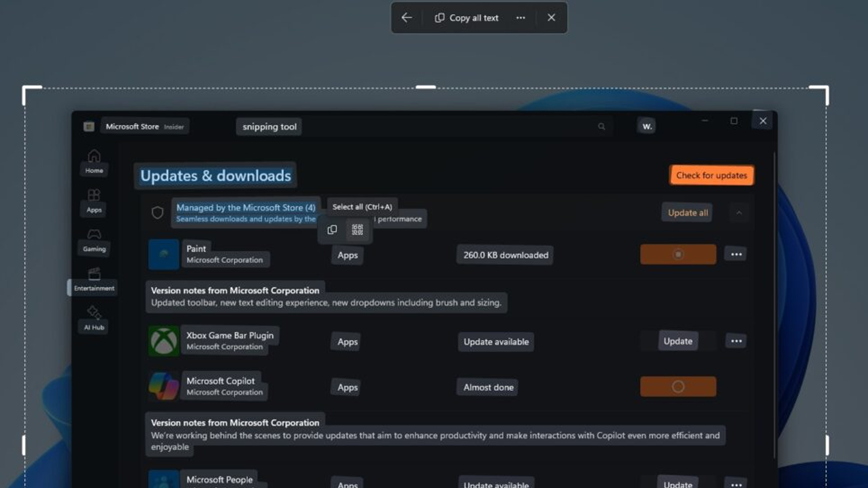The width and height of the screenshot is (868, 488).
Task: Close the text actions toolbar
Action: pyautogui.click(x=551, y=18)
